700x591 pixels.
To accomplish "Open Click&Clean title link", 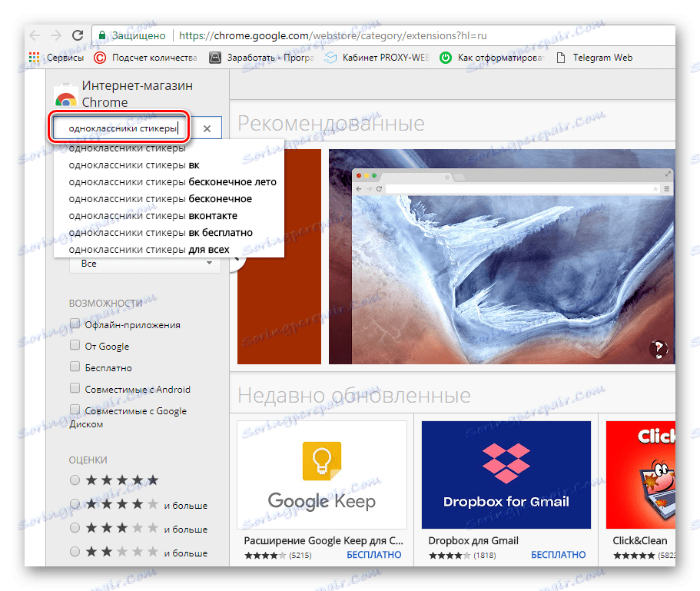I will (x=640, y=540).
